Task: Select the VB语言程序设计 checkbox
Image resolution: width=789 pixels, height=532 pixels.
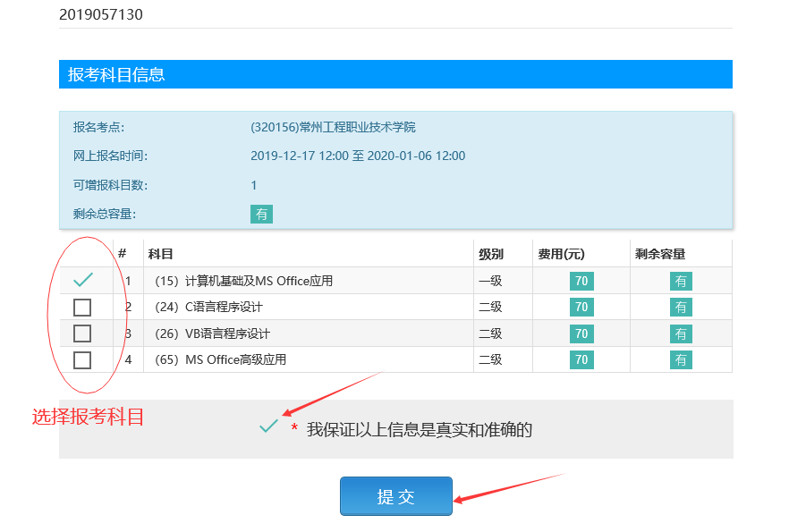Action: point(82,334)
